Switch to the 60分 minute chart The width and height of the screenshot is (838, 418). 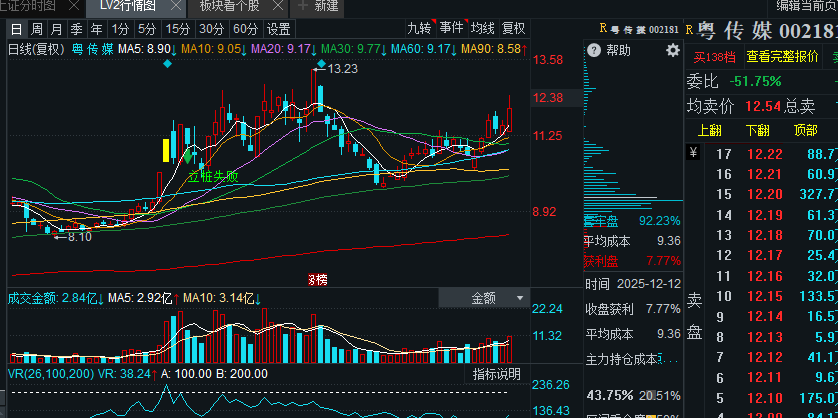pos(245,28)
